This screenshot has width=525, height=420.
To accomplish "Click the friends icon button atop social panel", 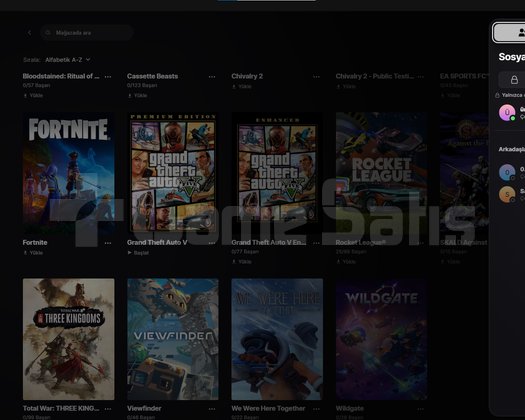I will 510,32.
